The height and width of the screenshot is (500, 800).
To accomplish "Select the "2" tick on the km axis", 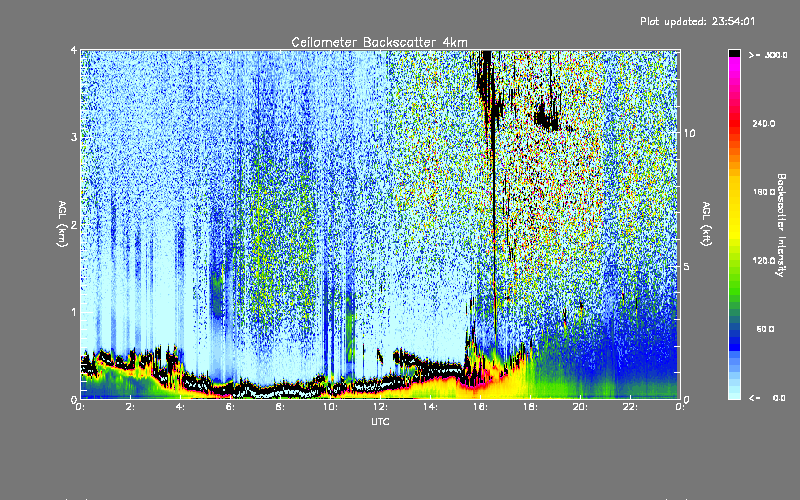I will point(74,225).
